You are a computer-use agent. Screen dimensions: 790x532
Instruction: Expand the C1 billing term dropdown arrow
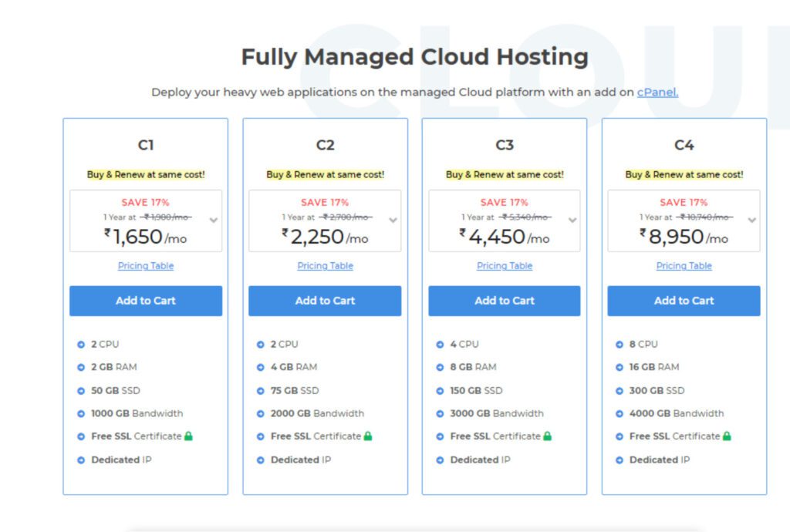click(214, 221)
